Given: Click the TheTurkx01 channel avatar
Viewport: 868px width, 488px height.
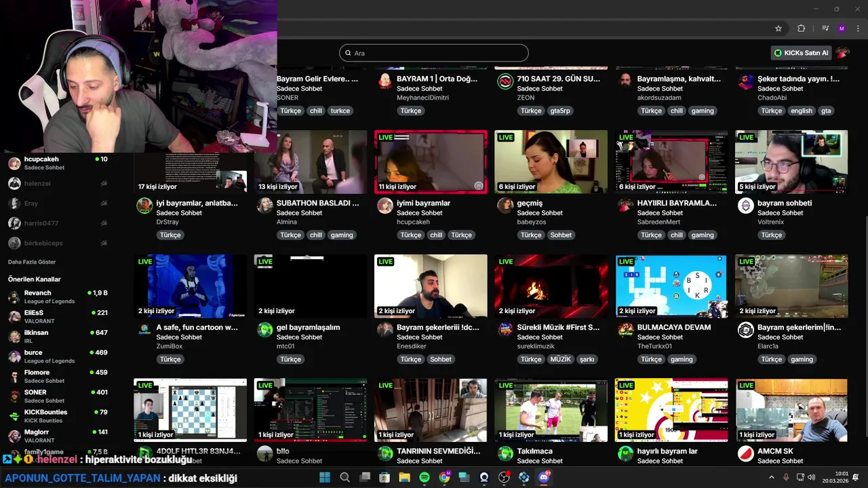Looking at the screenshot, I should 625,330.
